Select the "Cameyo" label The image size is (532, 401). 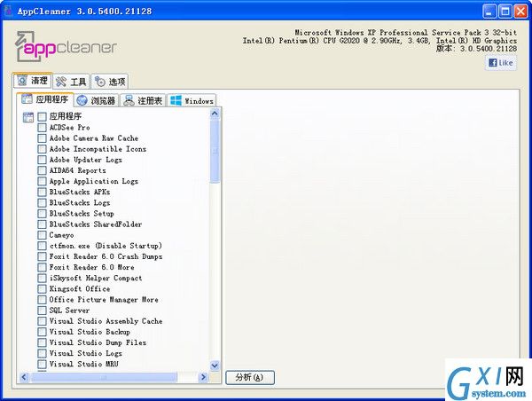click(x=61, y=235)
